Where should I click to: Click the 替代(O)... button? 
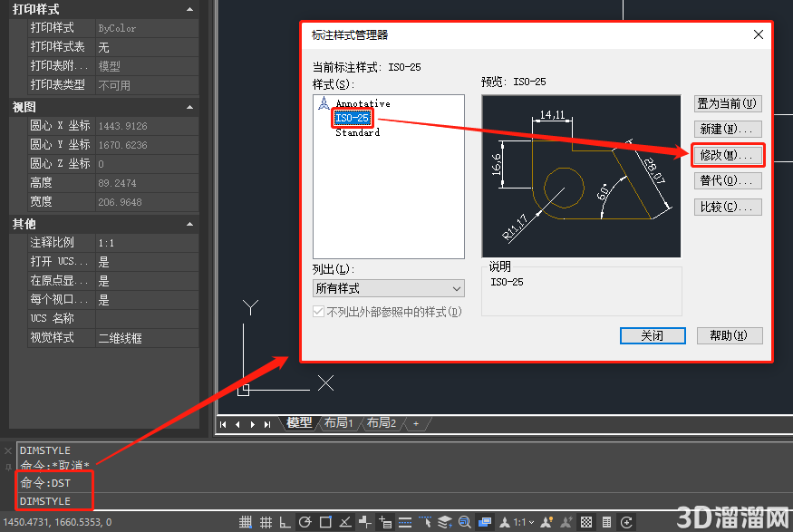point(727,180)
